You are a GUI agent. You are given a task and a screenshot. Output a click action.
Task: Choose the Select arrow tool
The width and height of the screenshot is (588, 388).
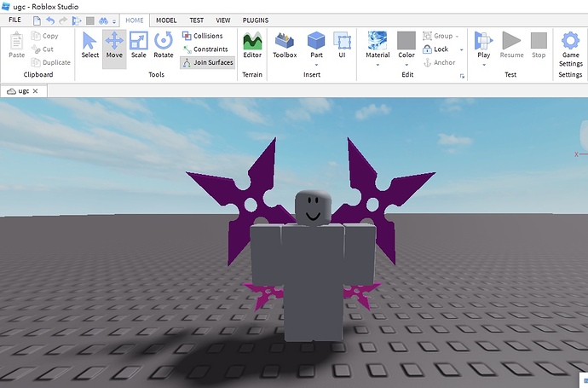pyautogui.click(x=90, y=45)
